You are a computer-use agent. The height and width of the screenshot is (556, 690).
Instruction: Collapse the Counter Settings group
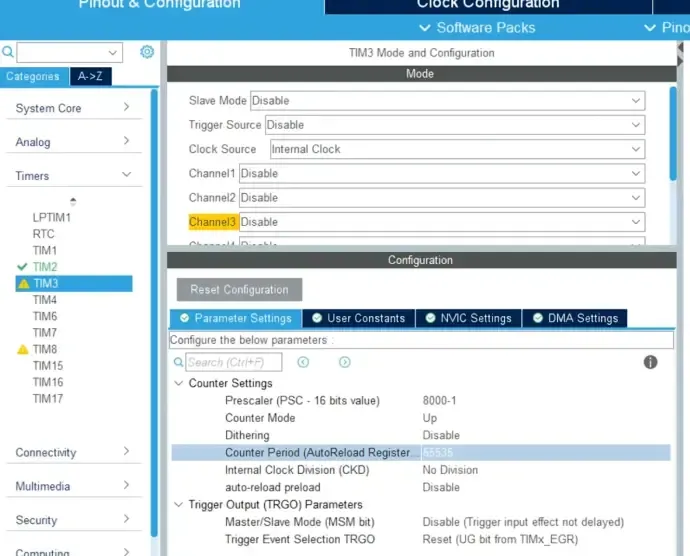coord(178,384)
